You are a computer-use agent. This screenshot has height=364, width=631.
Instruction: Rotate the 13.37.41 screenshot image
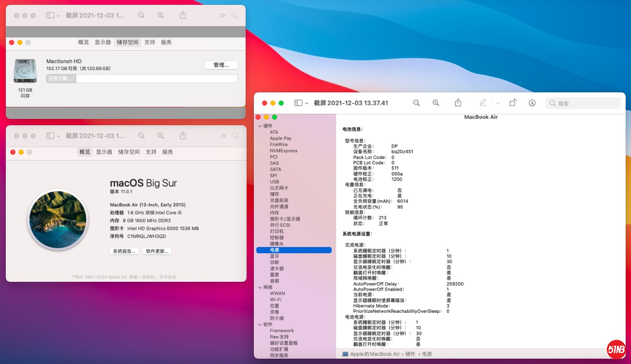(513, 103)
